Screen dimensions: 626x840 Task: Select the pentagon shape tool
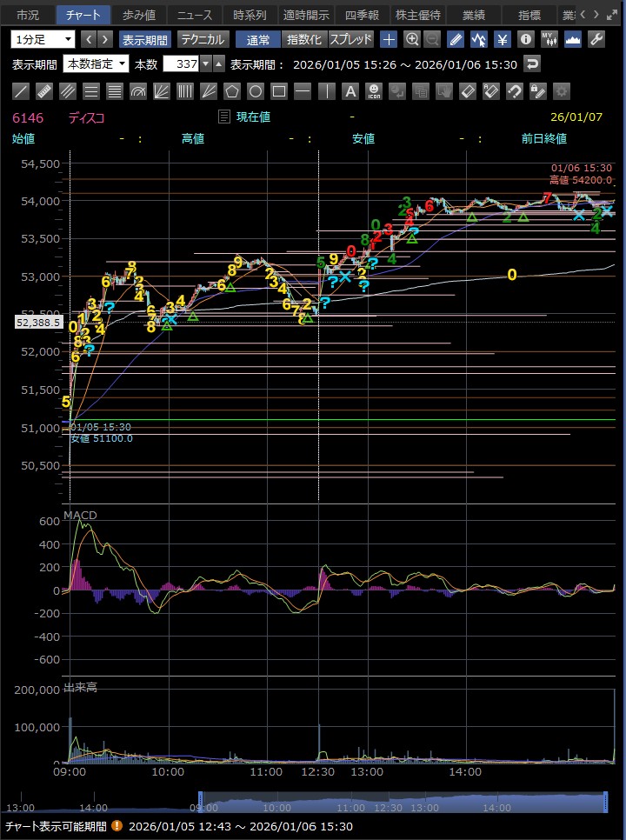click(x=231, y=91)
